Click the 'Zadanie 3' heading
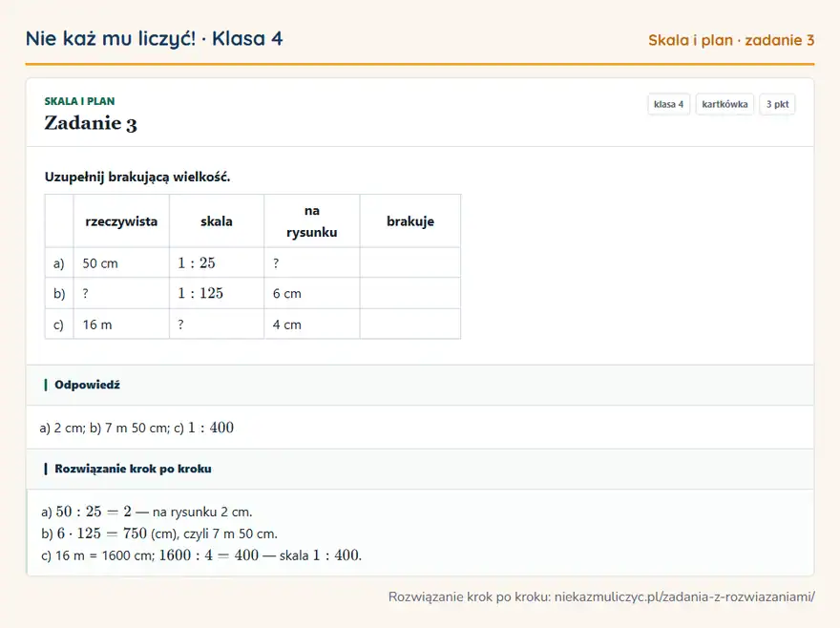Viewport: 840px width, 628px height. pyautogui.click(x=91, y=123)
